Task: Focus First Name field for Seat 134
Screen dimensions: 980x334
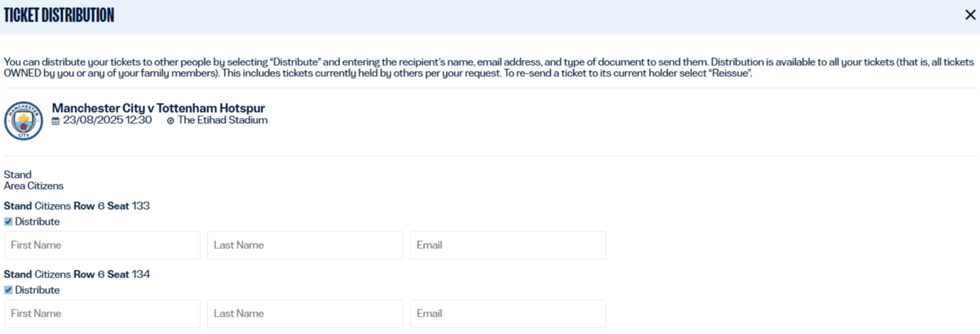Action: pyautogui.click(x=102, y=314)
